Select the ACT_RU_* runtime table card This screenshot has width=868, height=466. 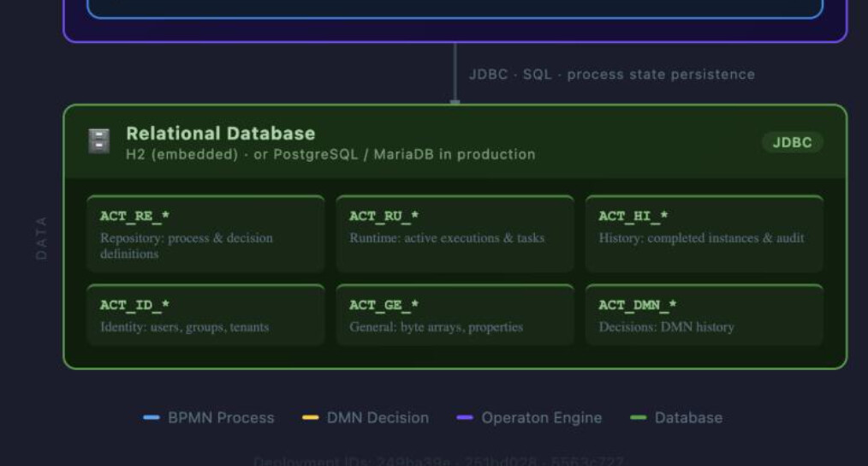click(455, 234)
